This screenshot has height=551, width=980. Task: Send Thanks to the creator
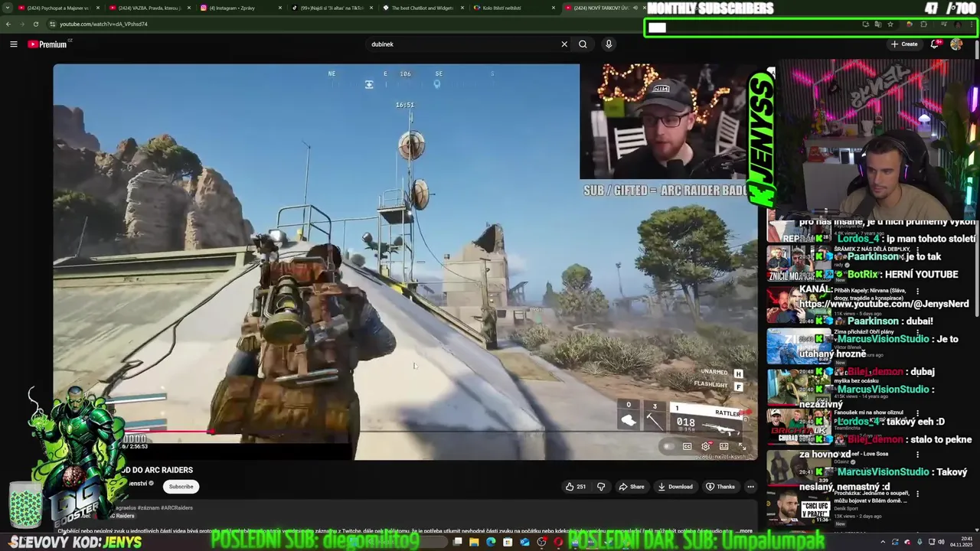tap(720, 487)
